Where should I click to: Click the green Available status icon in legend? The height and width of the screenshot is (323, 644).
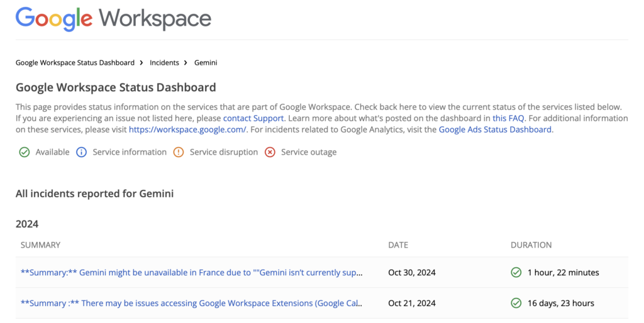(25, 152)
